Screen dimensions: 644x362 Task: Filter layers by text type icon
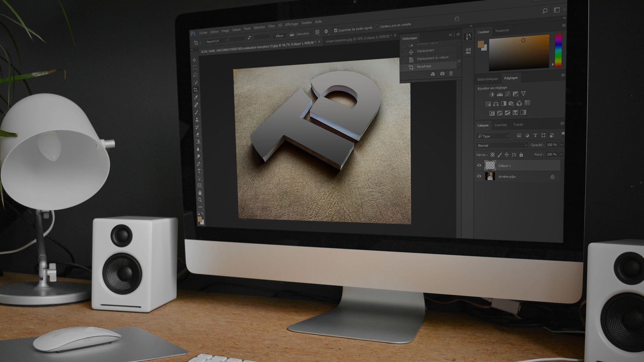(x=535, y=135)
